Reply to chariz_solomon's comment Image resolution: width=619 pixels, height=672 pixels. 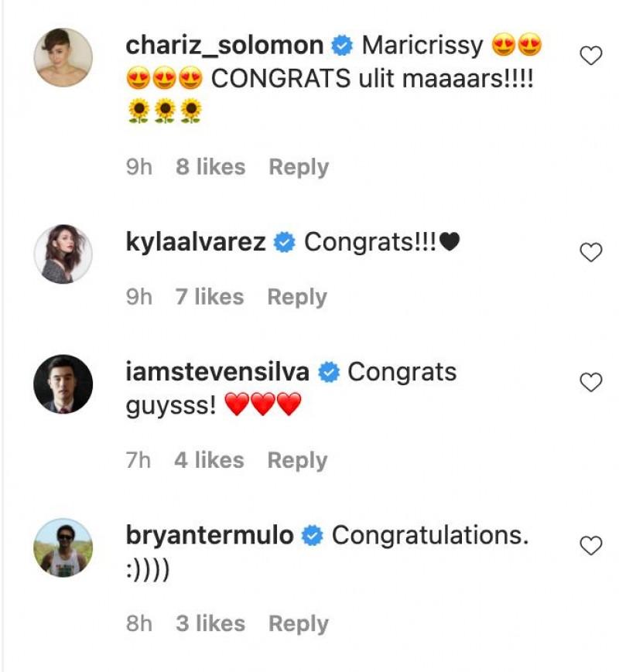[x=299, y=167]
